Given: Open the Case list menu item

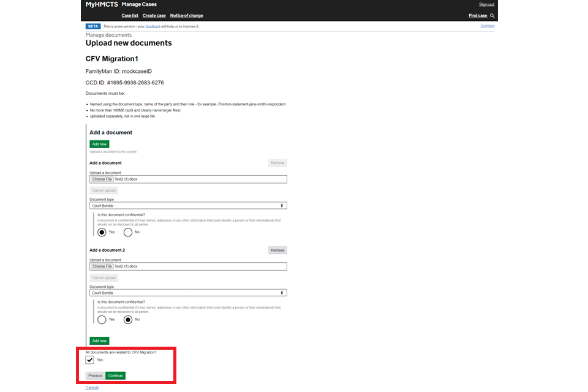Looking at the screenshot, I should click(130, 16).
